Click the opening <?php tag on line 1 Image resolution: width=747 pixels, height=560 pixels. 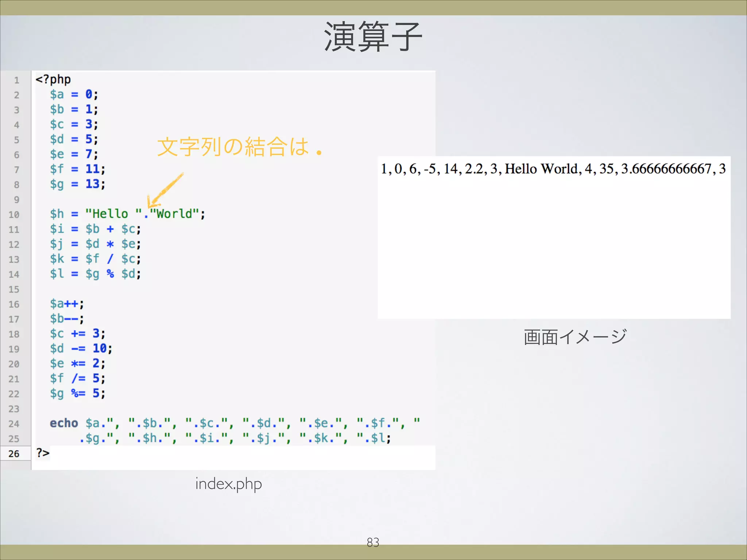point(53,79)
